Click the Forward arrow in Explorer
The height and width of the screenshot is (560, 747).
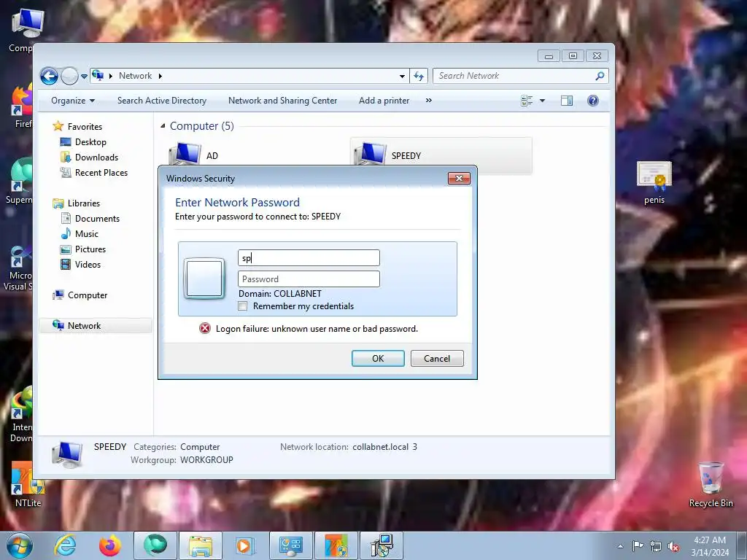(69, 76)
